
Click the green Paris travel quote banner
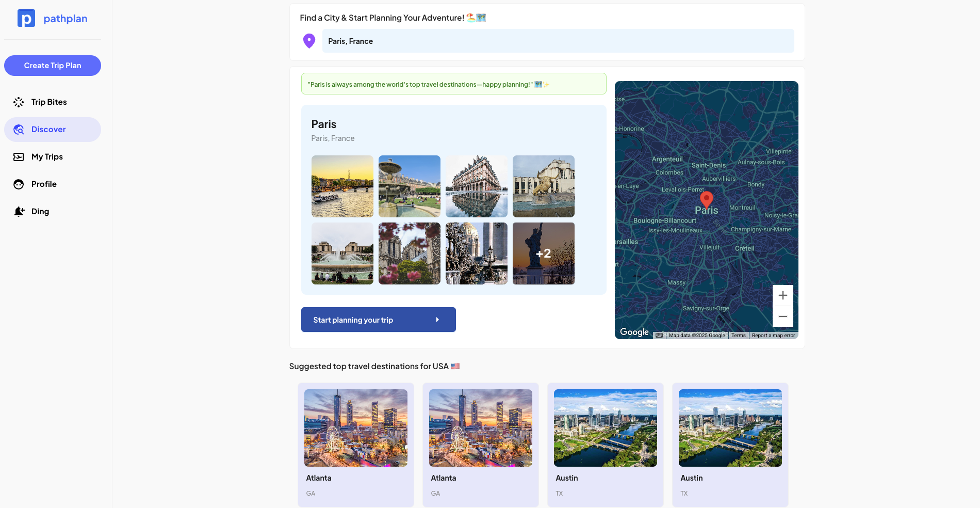[x=454, y=84]
